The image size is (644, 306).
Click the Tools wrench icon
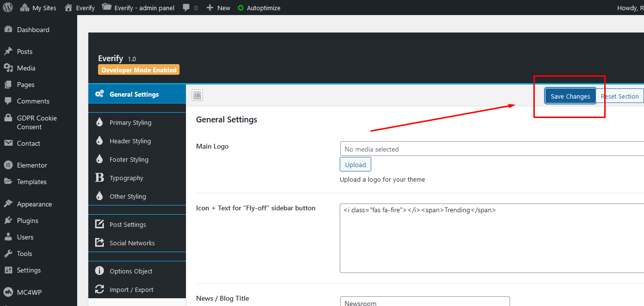coord(8,254)
